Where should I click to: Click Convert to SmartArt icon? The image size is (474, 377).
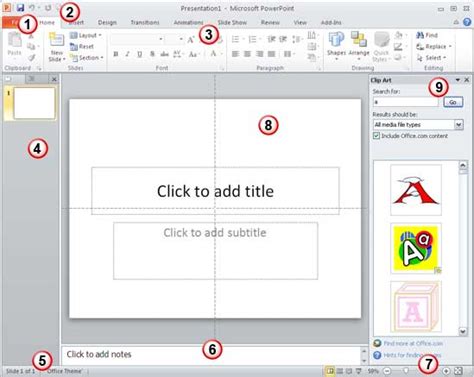click(312, 58)
